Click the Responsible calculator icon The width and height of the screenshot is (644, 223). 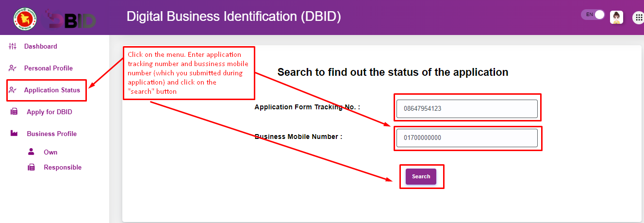(31, 167)
